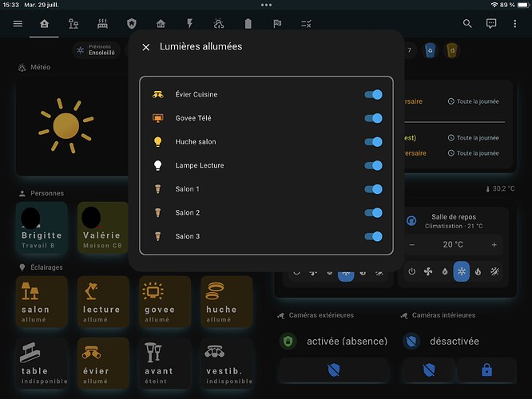
Task: Toggle the Govee Télé light off
Action: coord(373,118)
